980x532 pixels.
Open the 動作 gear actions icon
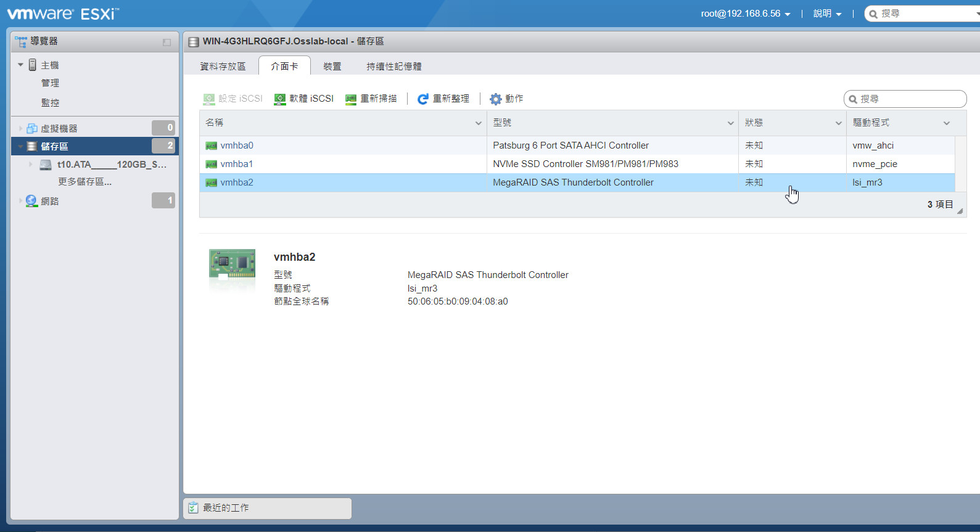tap(495, 99)
